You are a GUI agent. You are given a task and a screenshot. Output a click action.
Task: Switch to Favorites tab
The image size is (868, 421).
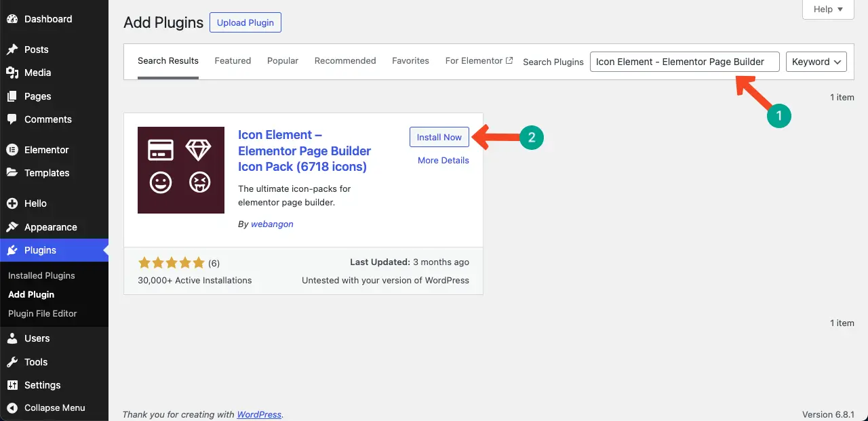(410, 61)
